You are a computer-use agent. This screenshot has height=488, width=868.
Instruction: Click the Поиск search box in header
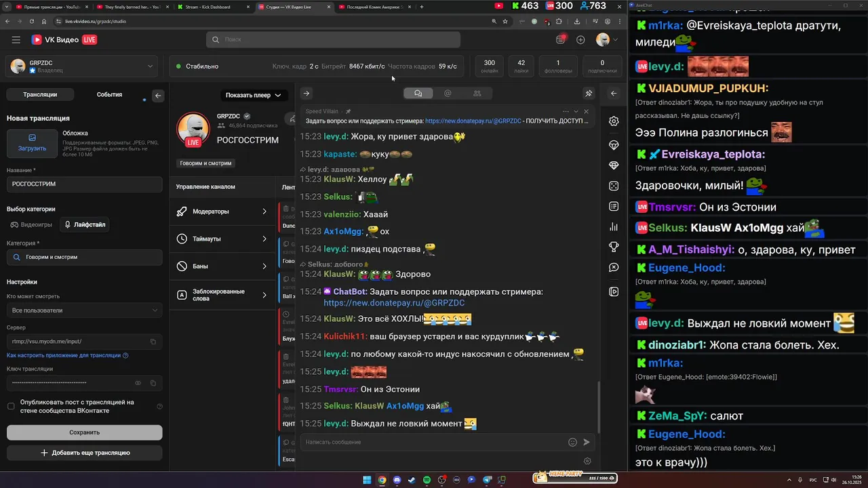pyautogui.click(x=333, y=40)
